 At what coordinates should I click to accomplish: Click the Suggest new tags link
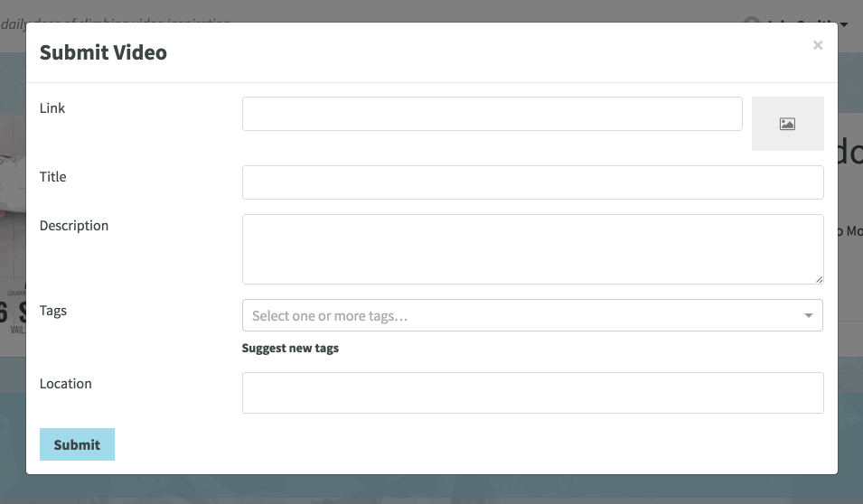click(290, 349)
